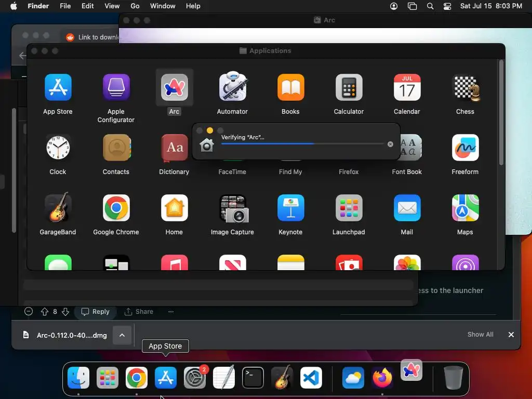The image size is (532, 399).
Task: Select the Arc app in Applications
Action: coord(175,87)
